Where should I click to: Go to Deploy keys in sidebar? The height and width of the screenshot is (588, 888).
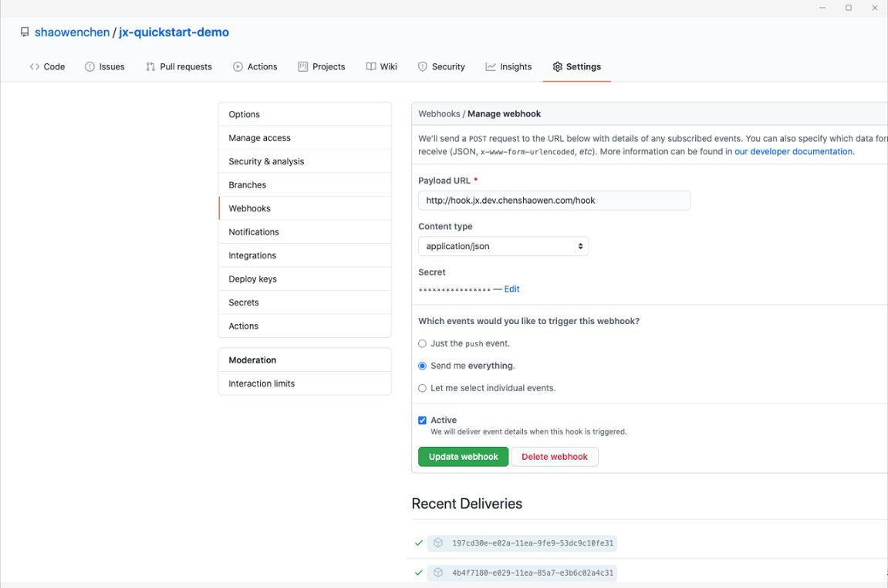pyautogui.click(x=252, y=279)
